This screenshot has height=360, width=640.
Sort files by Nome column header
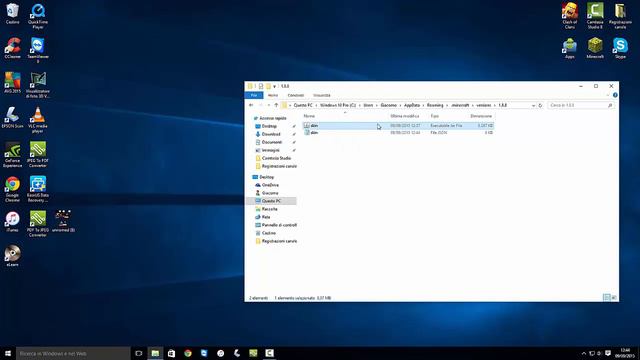[x=309, y=116]
